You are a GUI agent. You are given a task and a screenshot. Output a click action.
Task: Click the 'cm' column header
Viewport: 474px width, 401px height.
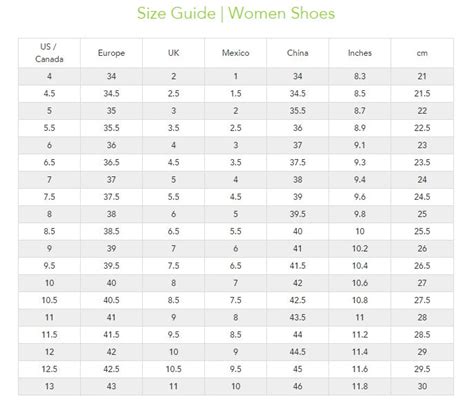coord(422,53)
